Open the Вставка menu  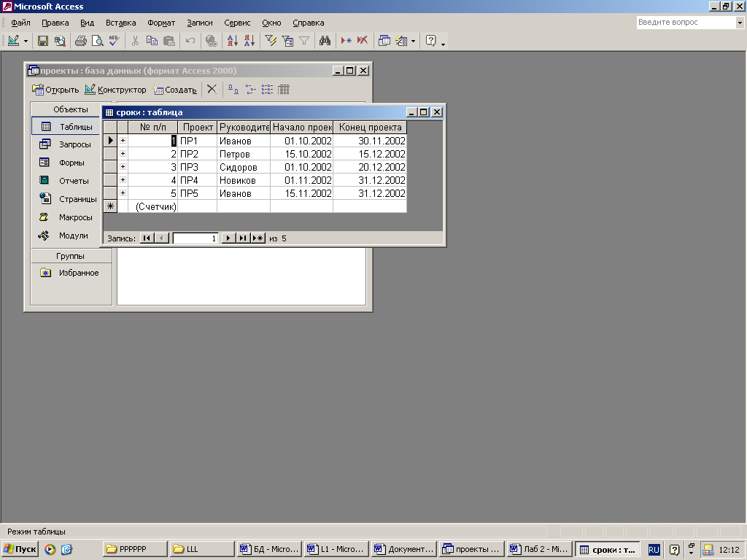click(121, 23)
